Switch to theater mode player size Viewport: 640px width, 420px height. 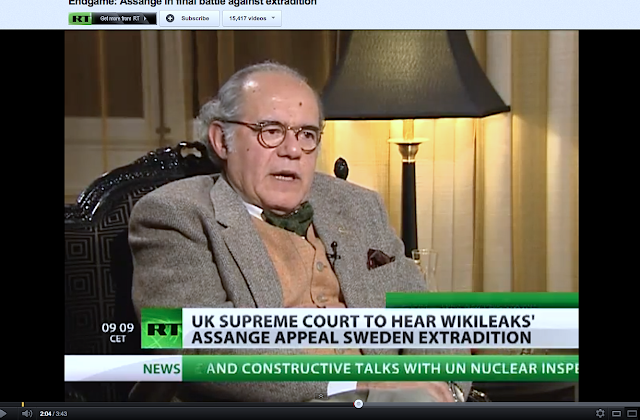pyautogui.click(x=616, y=413)
